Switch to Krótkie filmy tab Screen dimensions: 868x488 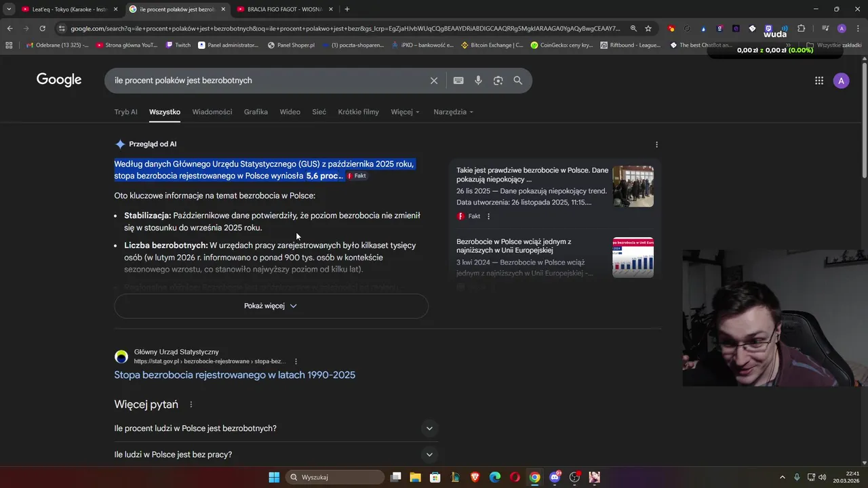pyautogui.click(x=359, y=112)
